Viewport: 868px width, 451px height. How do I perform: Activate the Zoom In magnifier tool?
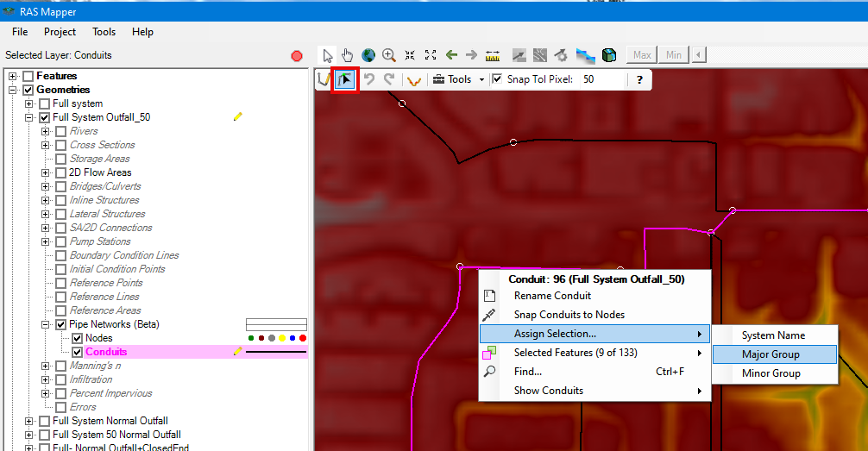[389, 55]
